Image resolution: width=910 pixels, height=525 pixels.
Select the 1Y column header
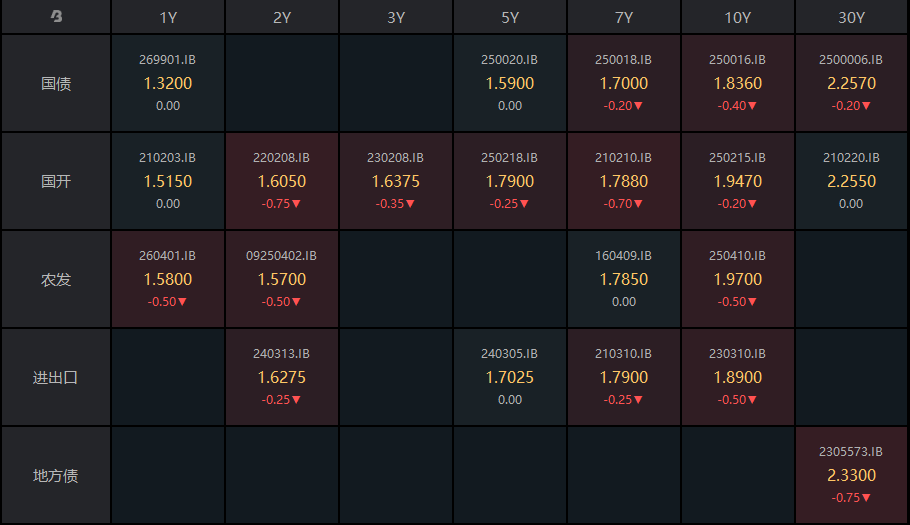(x=168, y=17)
